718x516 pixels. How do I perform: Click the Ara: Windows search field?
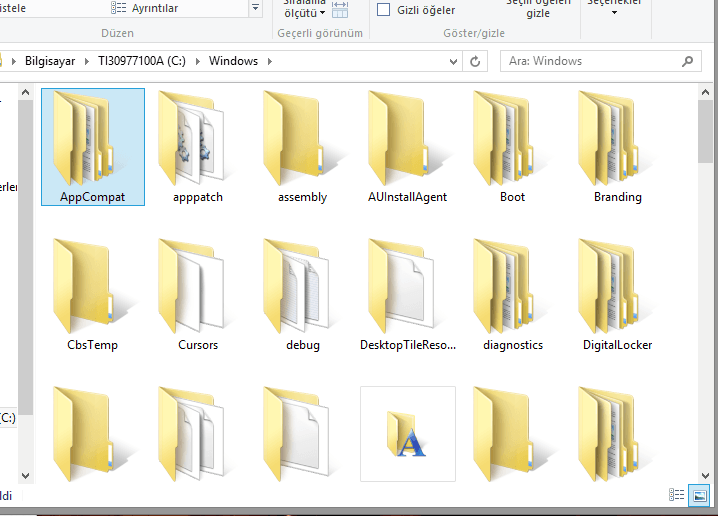pyautogui.click(x=590, y=61)
